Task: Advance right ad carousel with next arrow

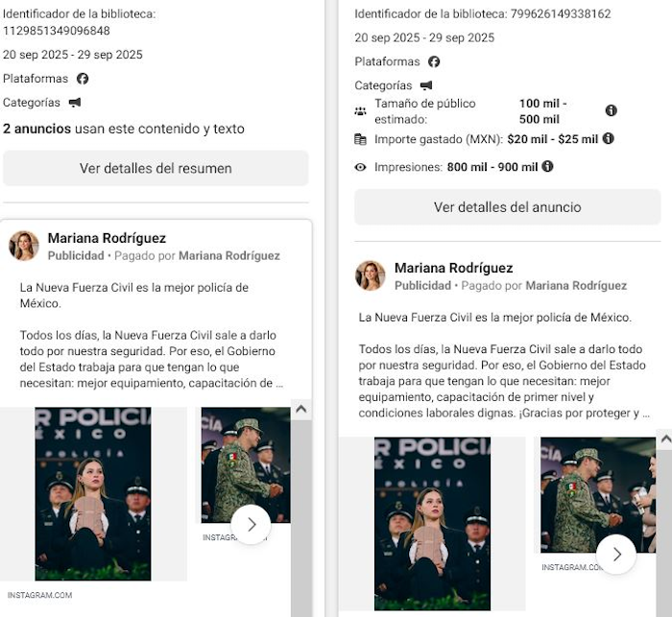Action: (616, 554)
